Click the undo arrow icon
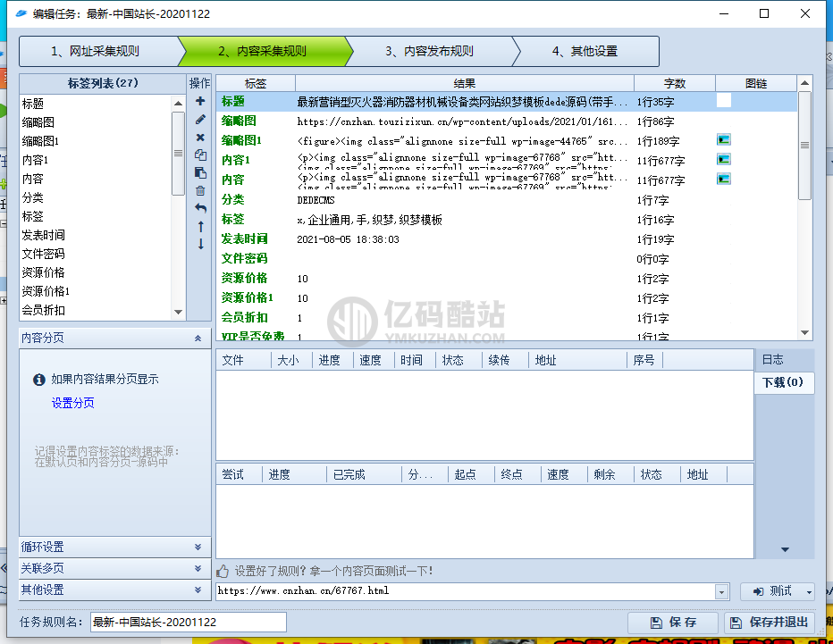Viewport: 833px width, 644px height. coord(200,208)
